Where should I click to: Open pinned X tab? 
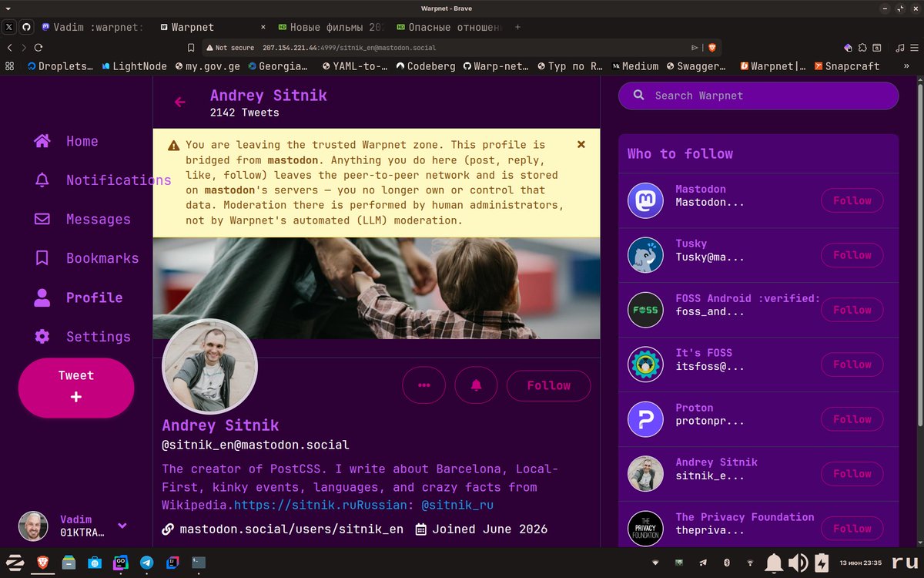click(x=9, y=27)
